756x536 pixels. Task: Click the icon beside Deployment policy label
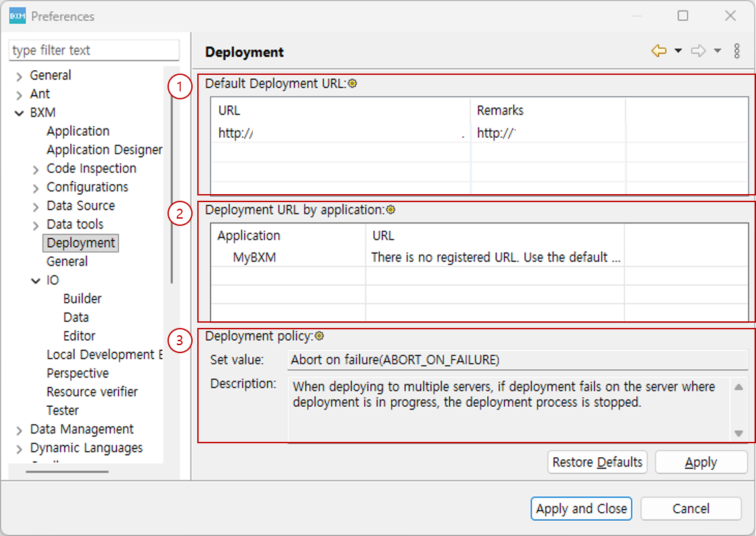click(x=319, y=336)
